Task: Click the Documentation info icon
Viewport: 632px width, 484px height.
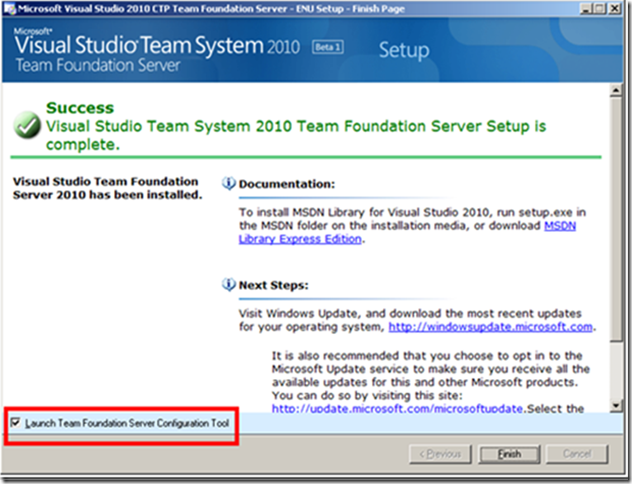Action: pyautogui.click(x=229, y=185)
